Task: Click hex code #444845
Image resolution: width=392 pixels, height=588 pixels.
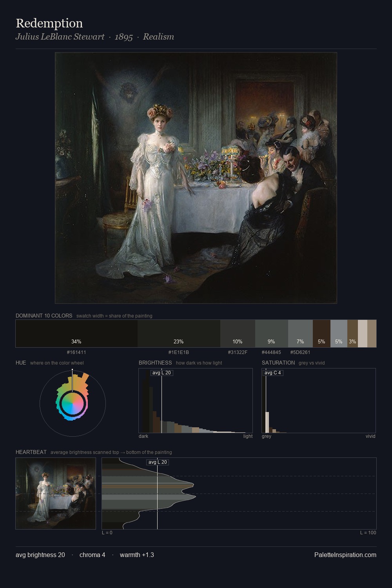Action: pyautogui.click(x=271, y=352)
